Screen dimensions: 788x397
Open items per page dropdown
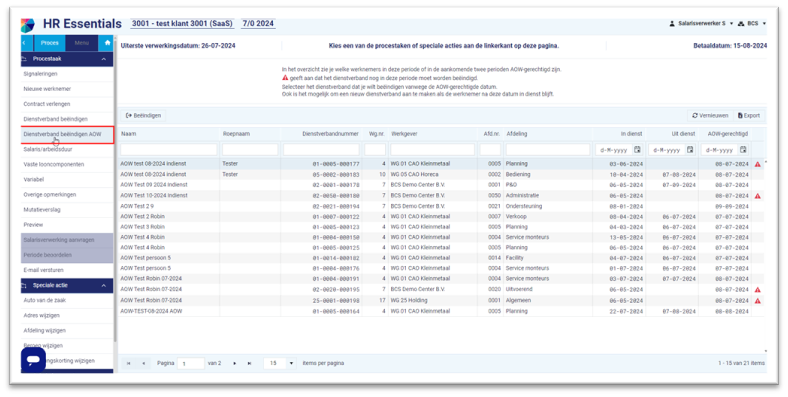[x=292, y=363]
